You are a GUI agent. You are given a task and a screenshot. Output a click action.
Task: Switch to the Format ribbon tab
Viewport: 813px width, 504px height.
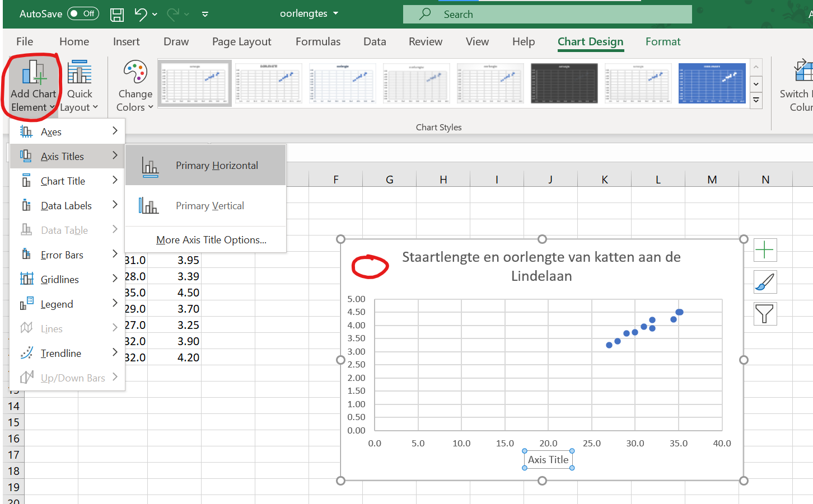click(662, 41)
